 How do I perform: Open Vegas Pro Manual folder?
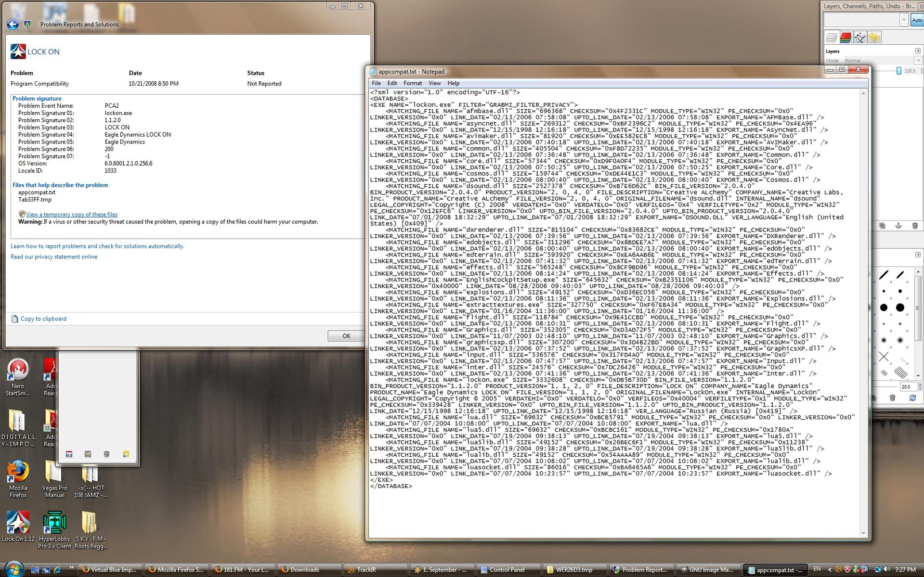tap(54, 479)
